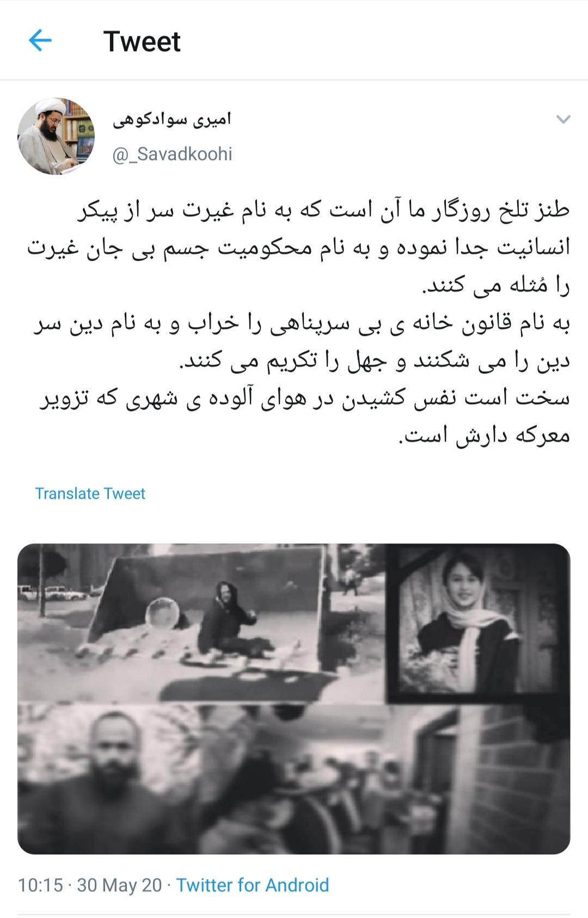The image size is (588, 918).
Task: Open the Twitter for Android source link
Action: (253, 885)
